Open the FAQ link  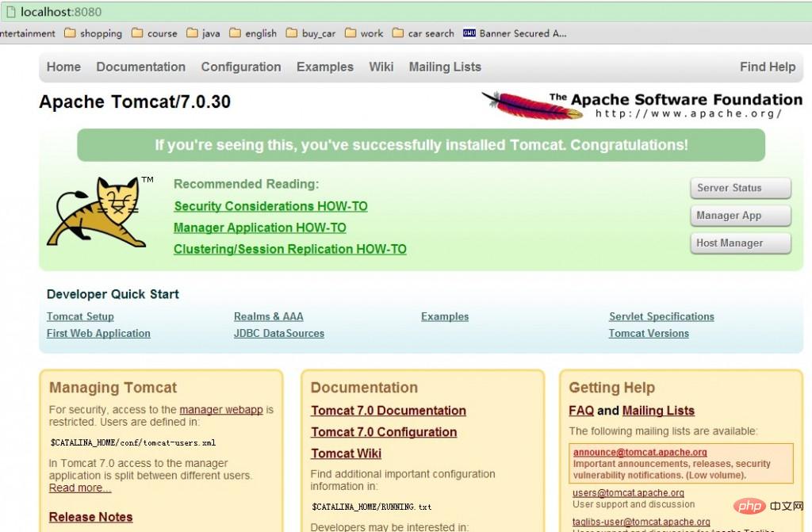[581, 411]
